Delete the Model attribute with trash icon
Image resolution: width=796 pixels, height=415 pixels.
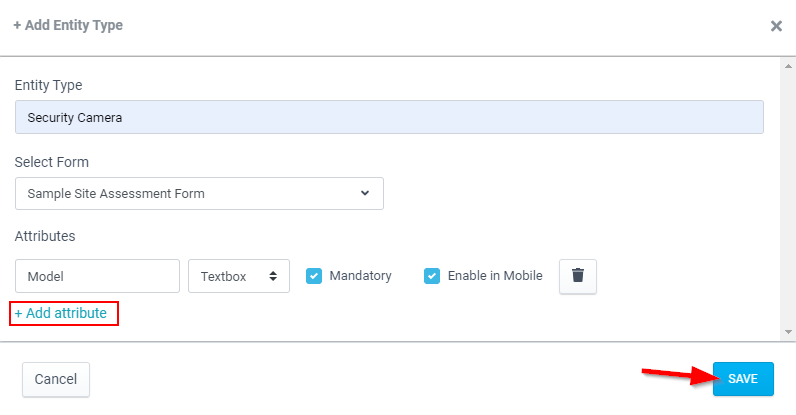coord(578,276)
